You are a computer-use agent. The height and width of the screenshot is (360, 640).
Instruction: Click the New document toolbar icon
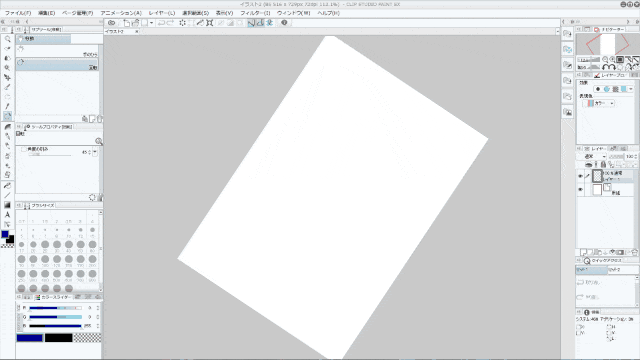(x=127, y=23)
